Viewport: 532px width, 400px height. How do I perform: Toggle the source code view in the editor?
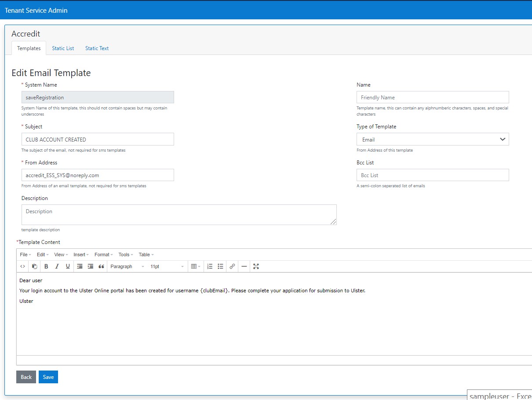pos(22,266)
